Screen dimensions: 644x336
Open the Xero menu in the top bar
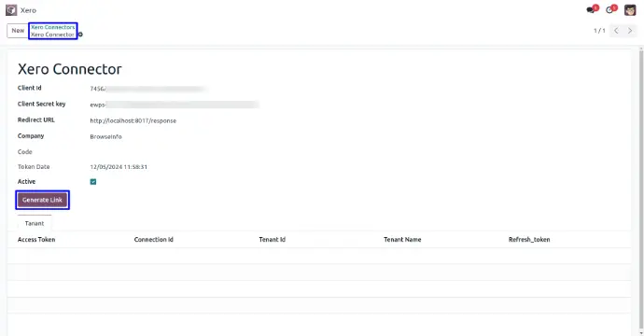[28, 10]
